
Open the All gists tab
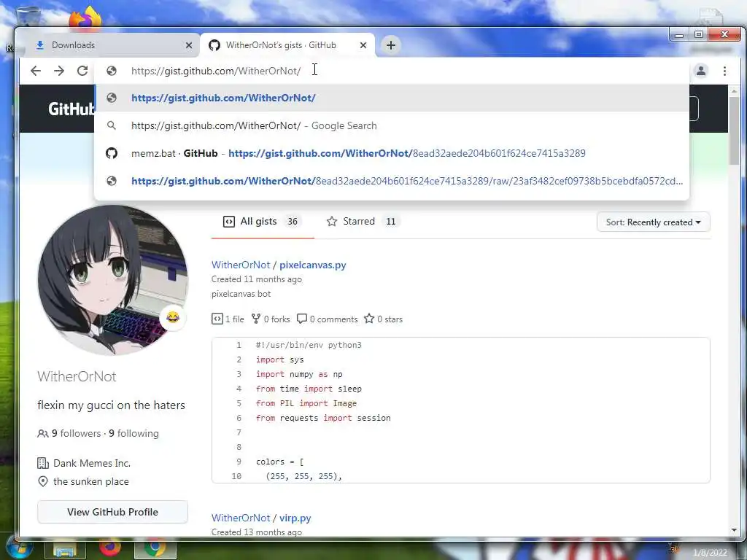(263, 222)
